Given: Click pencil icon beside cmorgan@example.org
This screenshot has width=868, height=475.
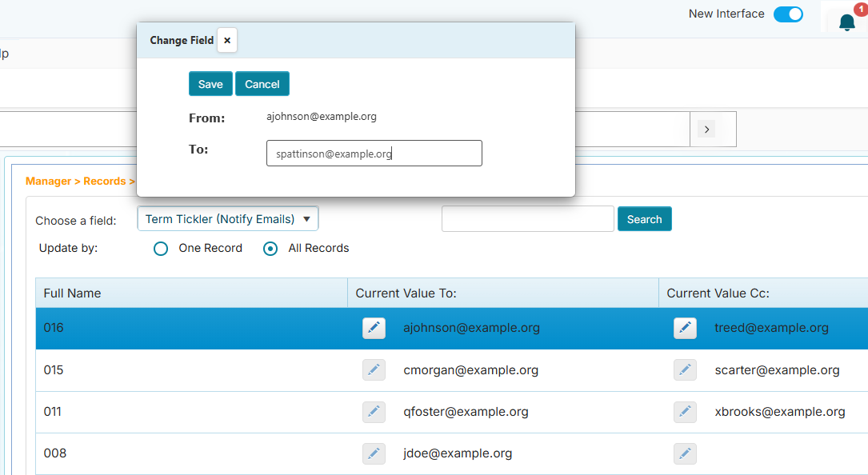Looking at the screenshot, I should (x=374, y=369).
